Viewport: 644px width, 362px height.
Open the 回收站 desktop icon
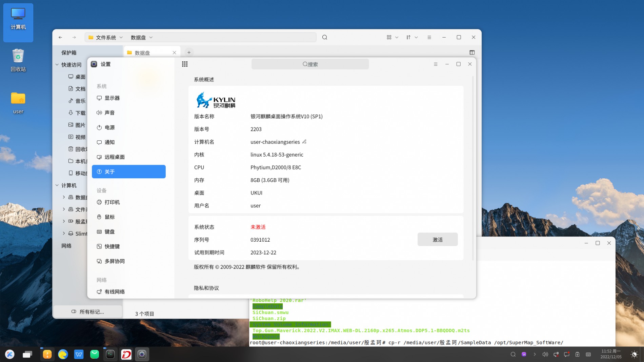coord(18,60)
